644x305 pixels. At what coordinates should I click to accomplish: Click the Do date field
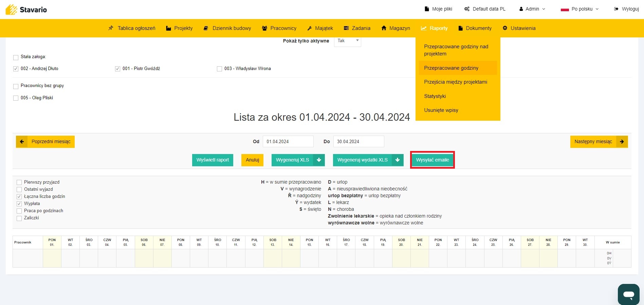point(359,142)
